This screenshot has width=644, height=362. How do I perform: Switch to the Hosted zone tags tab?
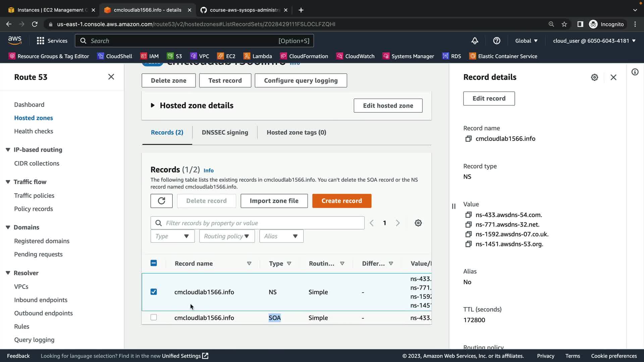tap(296, 132)
